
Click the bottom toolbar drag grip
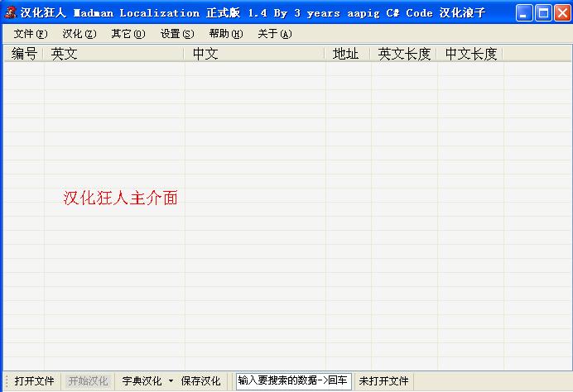(x=7, y=381)
